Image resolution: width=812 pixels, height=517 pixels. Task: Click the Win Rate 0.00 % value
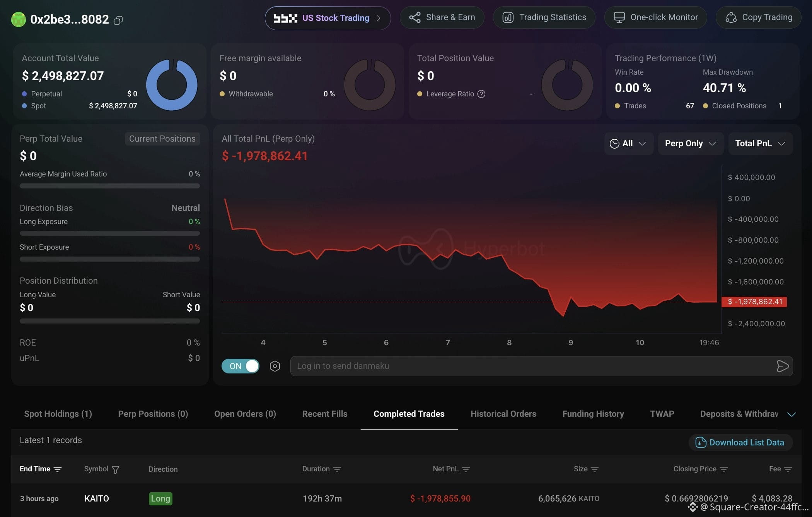pyautogui.click(x=633, y=88)
